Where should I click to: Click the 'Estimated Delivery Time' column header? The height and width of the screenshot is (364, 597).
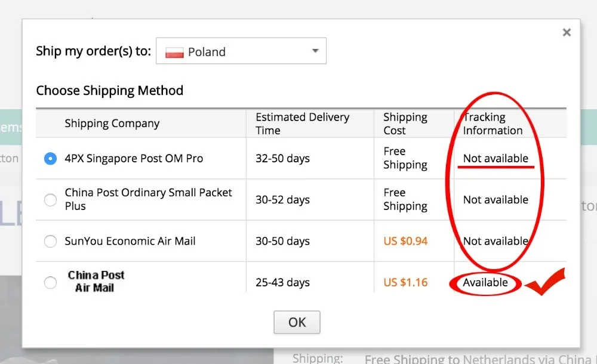[x=302, y=124]
